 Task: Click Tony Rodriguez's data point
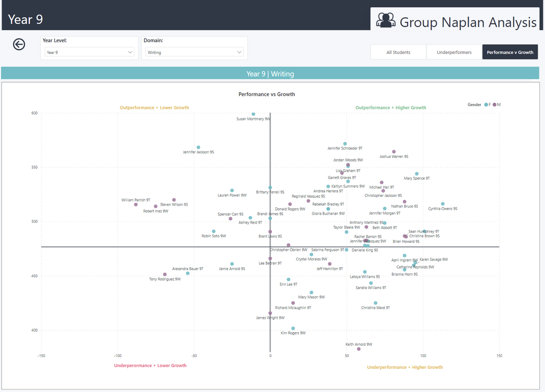(165, 274)
